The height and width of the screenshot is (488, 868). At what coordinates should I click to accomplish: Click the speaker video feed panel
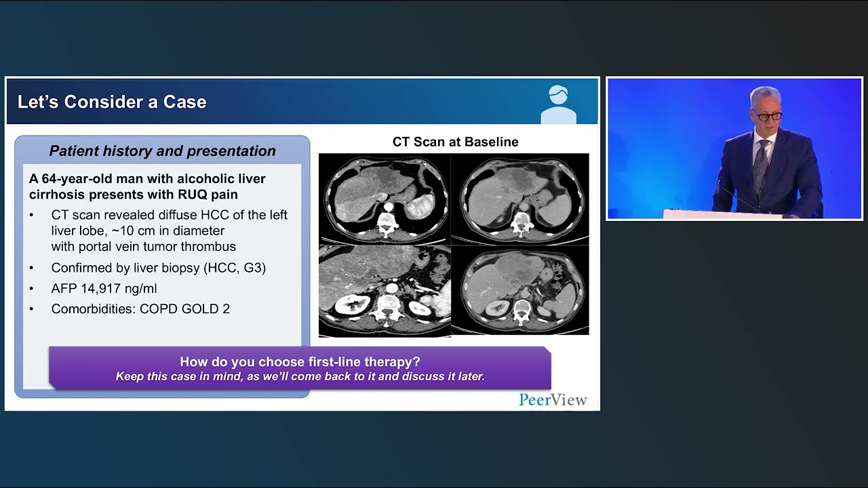pyautogui.click(x=734, y=148)
